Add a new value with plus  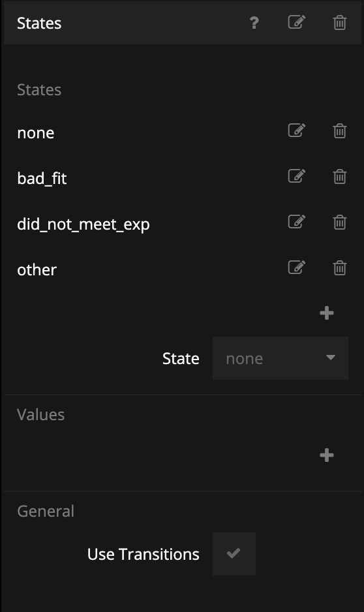point(327,455)
